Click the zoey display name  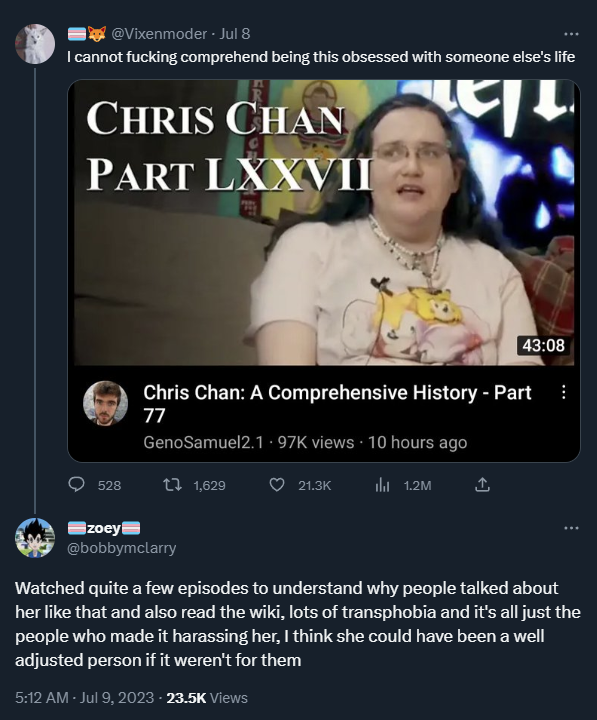(x=104, y=529)
